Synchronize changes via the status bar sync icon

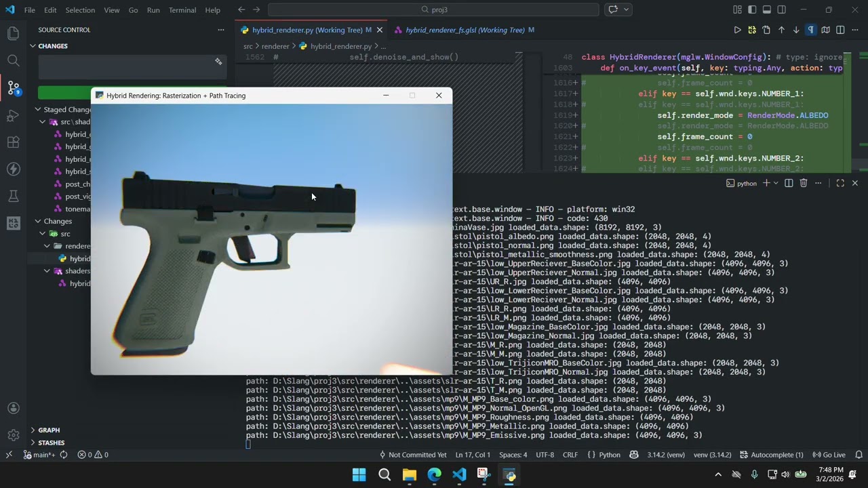click(x=64, y=455)
